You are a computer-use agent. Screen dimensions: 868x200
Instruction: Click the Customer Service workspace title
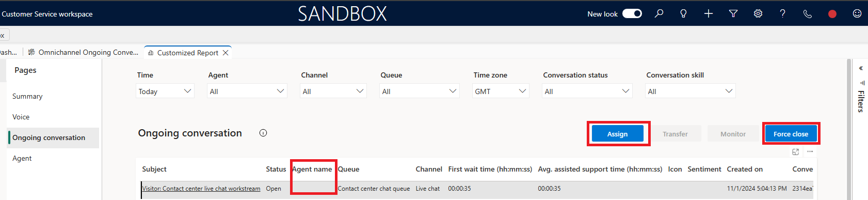pos(47,14)
